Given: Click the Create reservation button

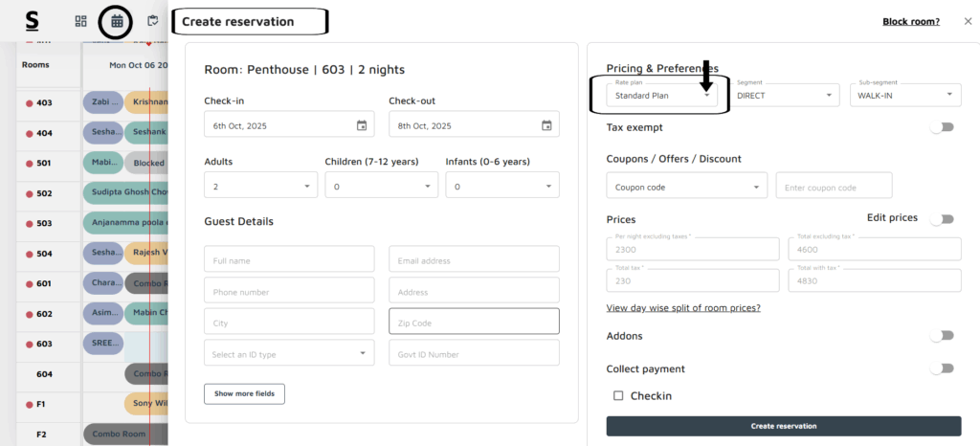Looking at the screenshot, I should pyautogui.click(x=783, y=426).
